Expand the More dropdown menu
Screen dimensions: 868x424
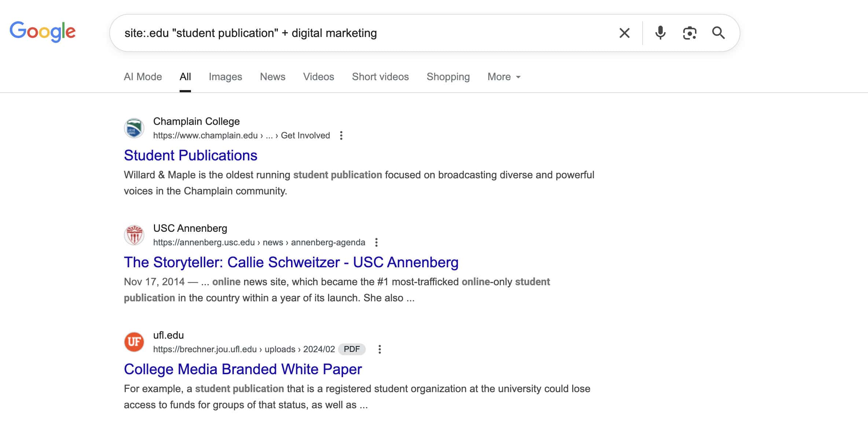[x=504, y=77]
